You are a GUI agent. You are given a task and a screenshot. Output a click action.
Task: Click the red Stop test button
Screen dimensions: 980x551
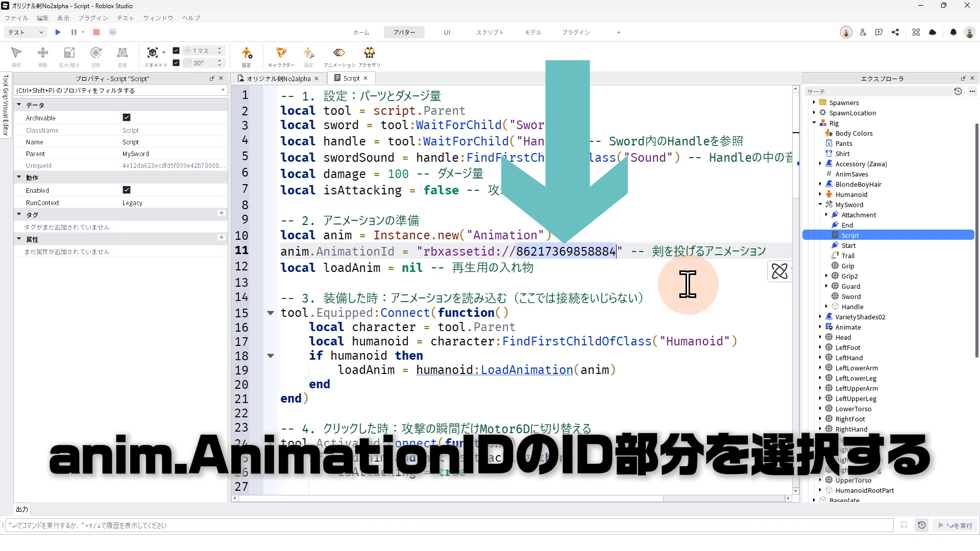pyautogui.click(x=96, y=32)
